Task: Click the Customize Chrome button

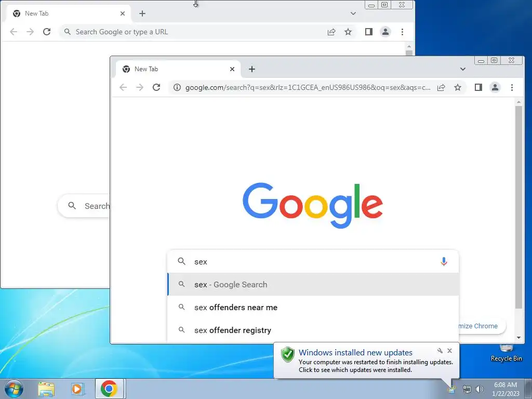Action: point(482,326)
